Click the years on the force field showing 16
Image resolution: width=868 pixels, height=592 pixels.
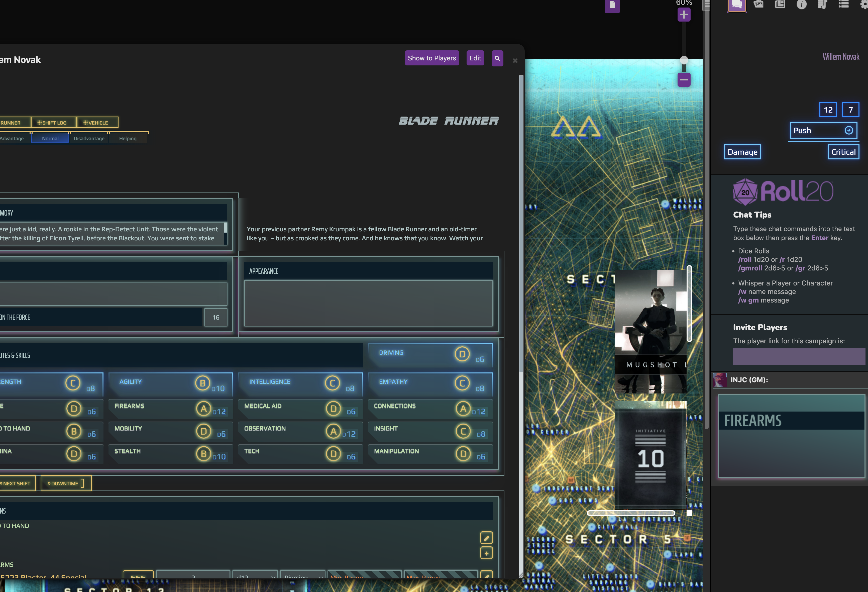(215, 318)
